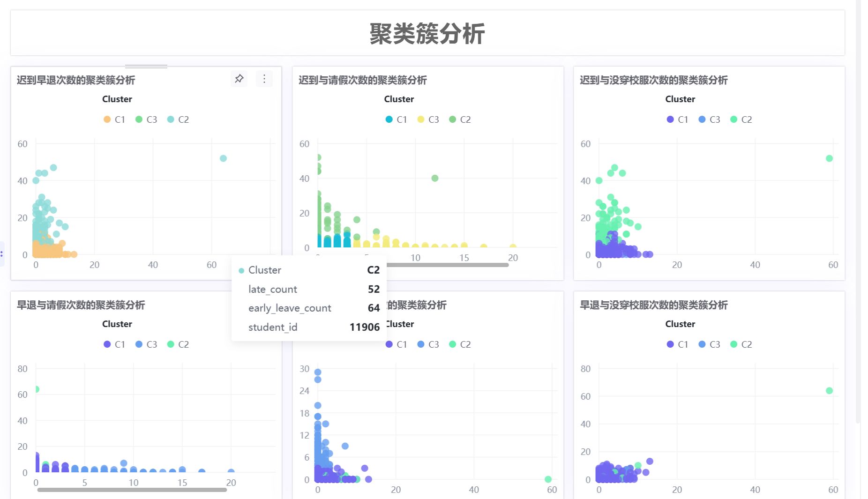Click the 迟到与请假次数的聚类簇分析 chart title
The width and height of the screenshot is (868, 499).
[363, 80]
